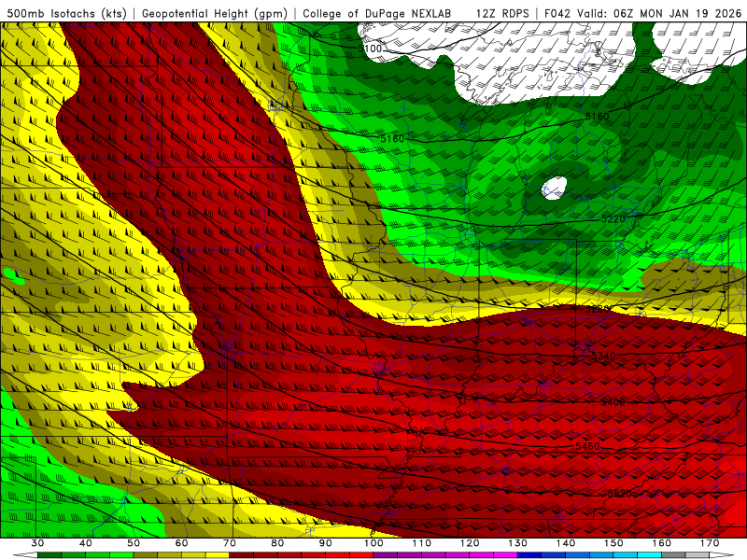
Task: Click the 60 knot color scale label
Action: [181, 543]
